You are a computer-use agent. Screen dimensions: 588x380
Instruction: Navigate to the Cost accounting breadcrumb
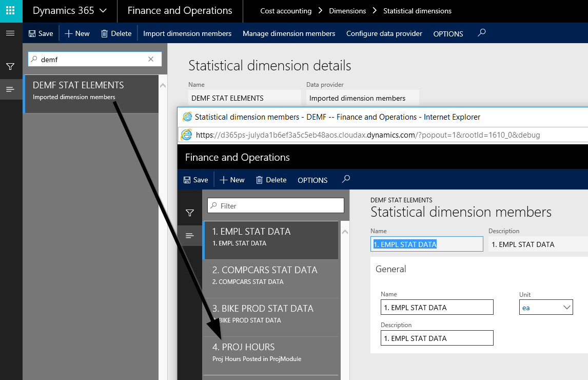coord(286,11)
